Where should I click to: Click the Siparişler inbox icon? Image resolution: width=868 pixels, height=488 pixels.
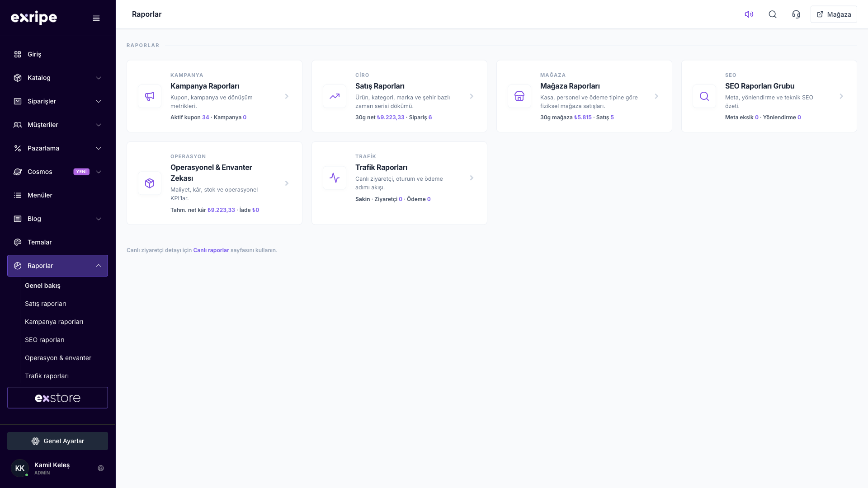[x=18, y=101]
